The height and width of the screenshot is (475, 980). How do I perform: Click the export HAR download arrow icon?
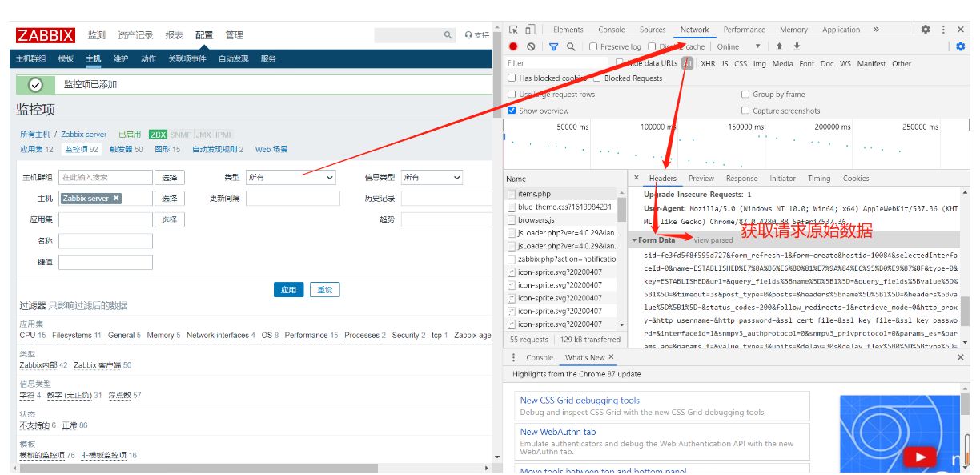797,46
